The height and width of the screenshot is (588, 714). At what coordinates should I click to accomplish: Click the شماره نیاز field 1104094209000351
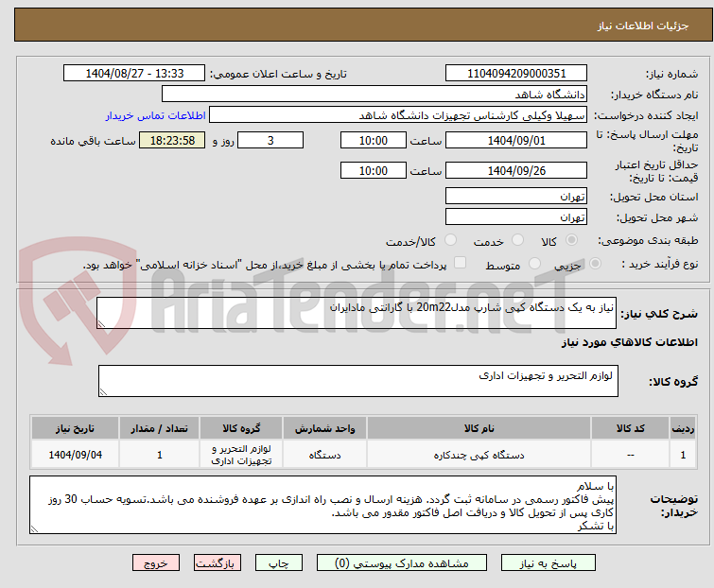(x=516, y=74)
